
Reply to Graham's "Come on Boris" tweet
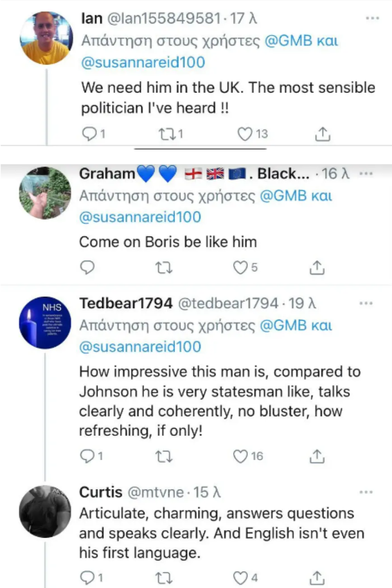click(x=87, y=267)
